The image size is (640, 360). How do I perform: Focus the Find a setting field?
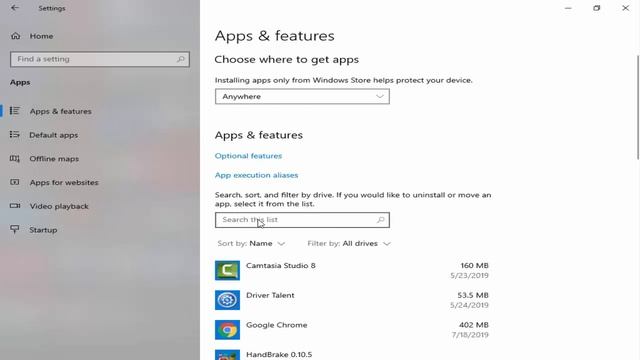[x=100, y=59]
